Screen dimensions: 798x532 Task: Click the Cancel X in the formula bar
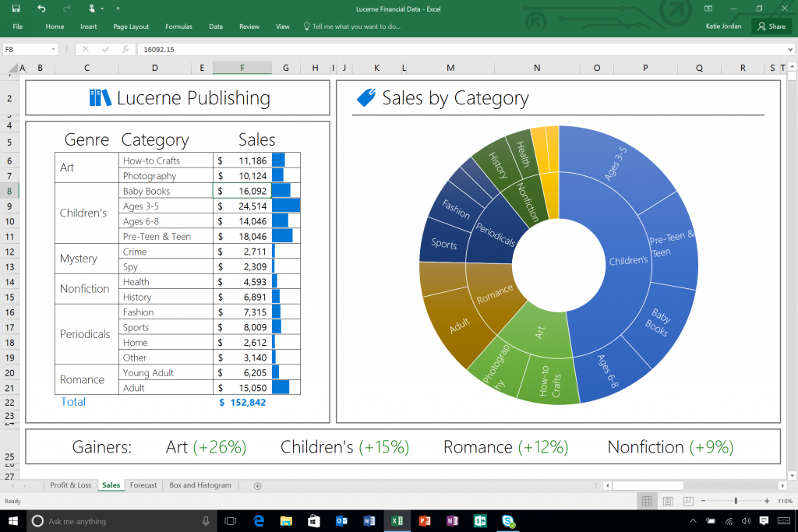(x=86, y=49)
